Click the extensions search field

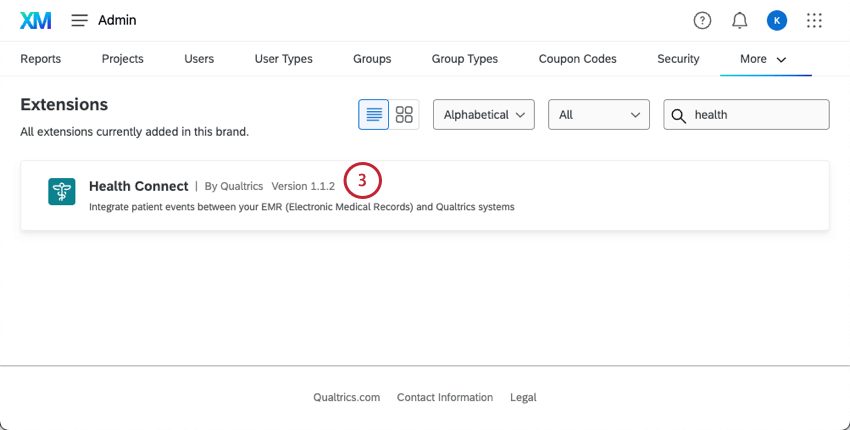click(x=757, y=115)
